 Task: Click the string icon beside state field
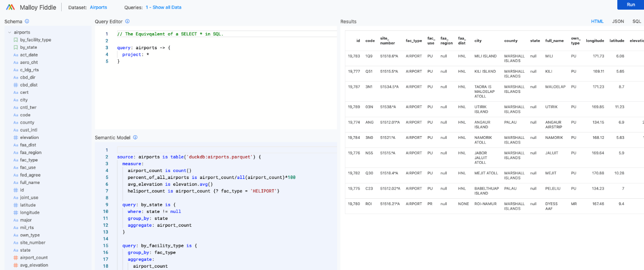point(16,250)
